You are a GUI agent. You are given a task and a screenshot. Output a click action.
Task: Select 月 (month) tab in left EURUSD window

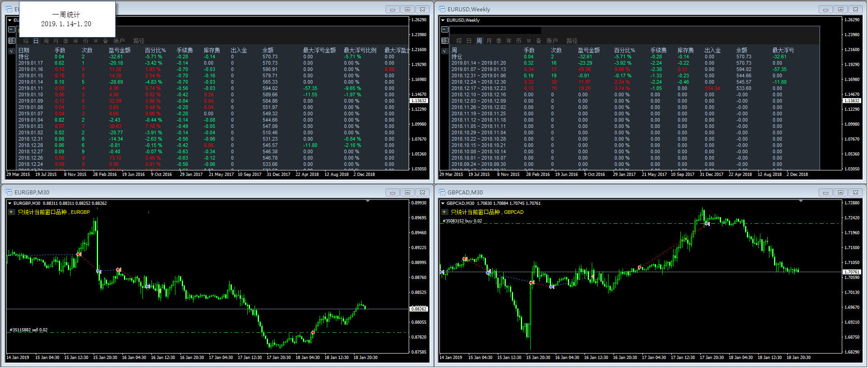56,41
